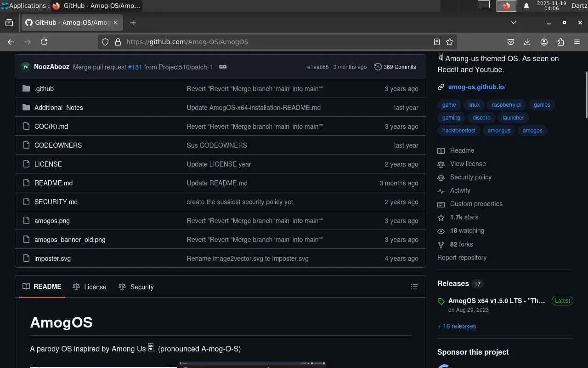The width and height of the screenshot is (588, 368).
Task: Switch to the README tab
Action: pos(42,287)
